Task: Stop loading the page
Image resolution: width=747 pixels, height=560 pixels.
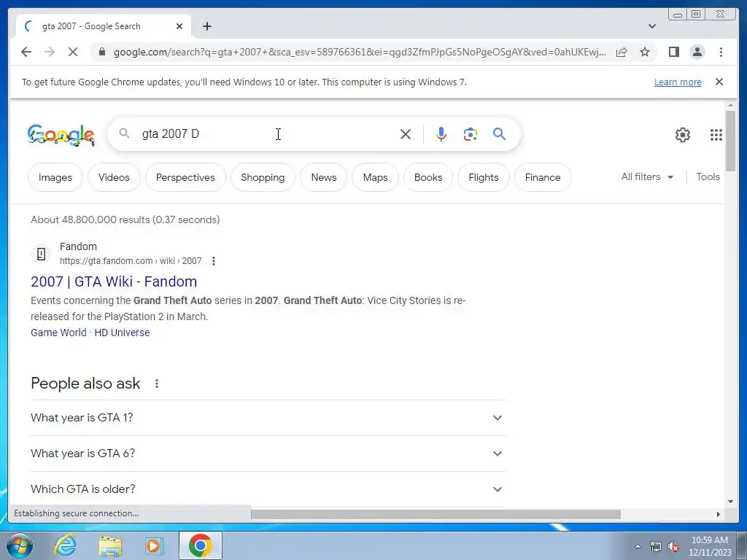Action: click(x=72, y=52)
